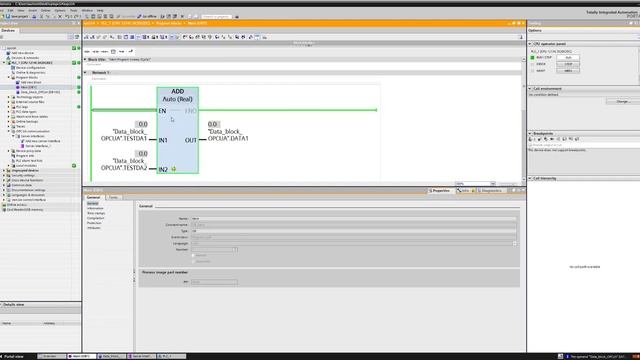Click the MAINT status indicator

(532, 71)
